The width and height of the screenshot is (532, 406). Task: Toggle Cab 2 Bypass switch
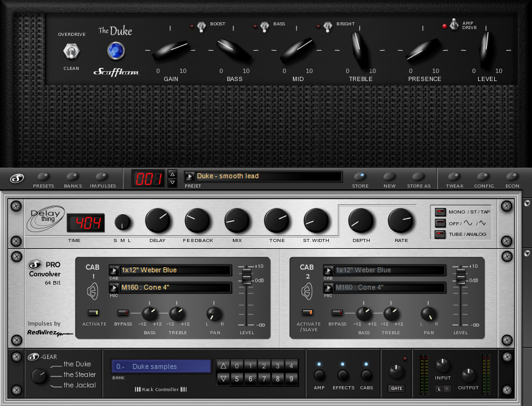[338, 313]
